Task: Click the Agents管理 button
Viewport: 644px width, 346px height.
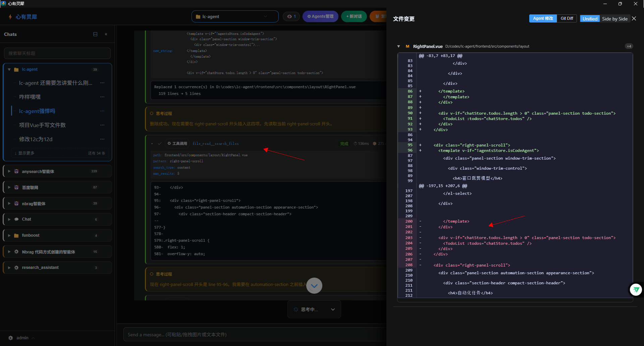Action: point(320,16)
